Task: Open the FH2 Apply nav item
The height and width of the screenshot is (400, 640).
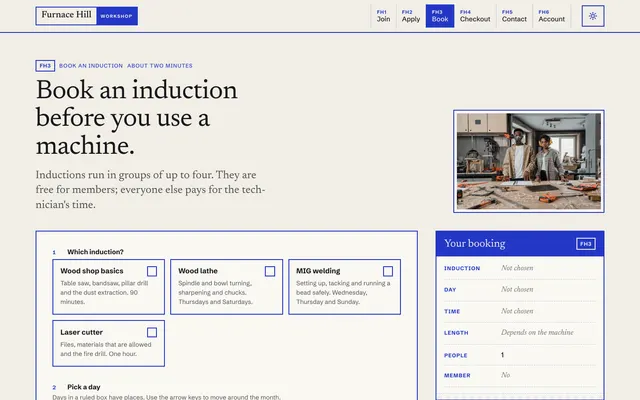Action: click(x=411, y=16)
